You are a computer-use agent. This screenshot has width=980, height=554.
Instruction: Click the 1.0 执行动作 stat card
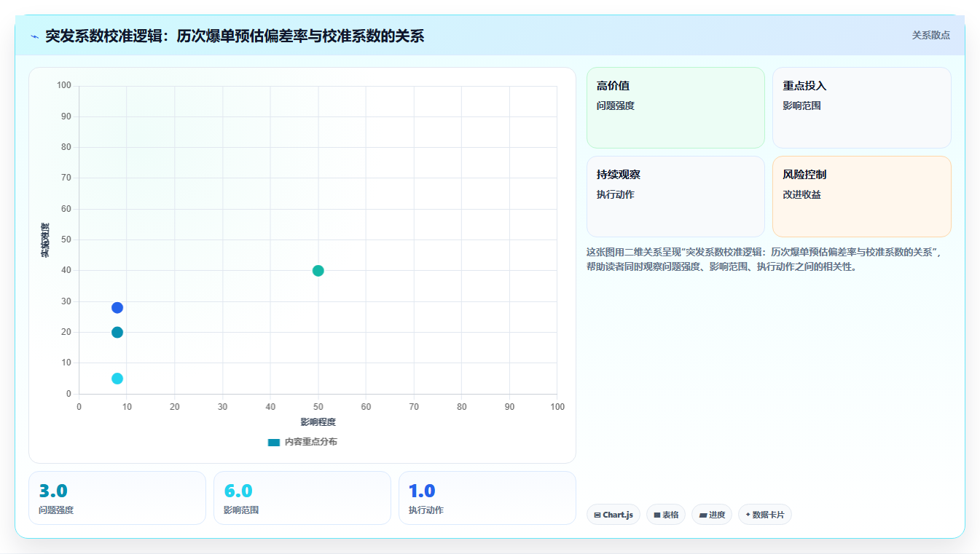487,498
